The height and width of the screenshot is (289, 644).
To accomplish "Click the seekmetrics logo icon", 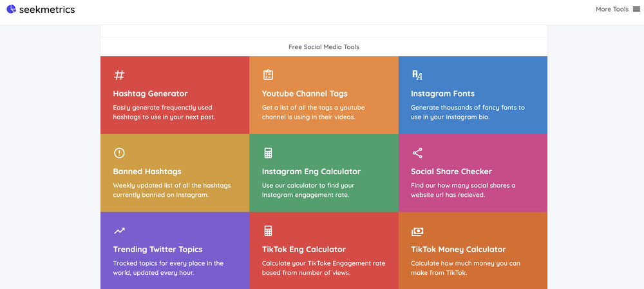I will tap(11, 9).
